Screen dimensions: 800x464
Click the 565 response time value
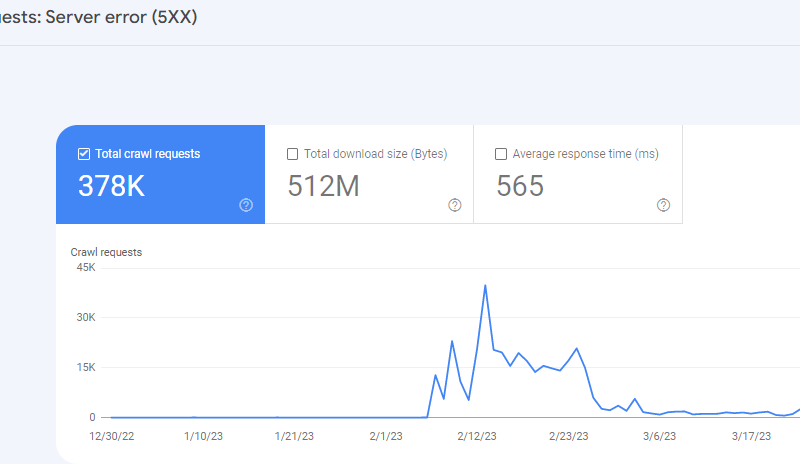pos(520,186)
